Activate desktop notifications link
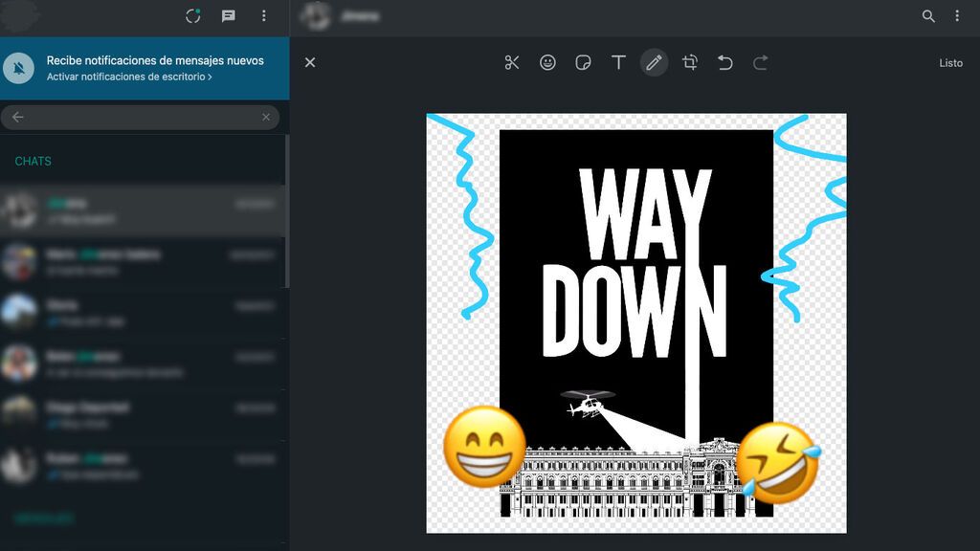Image resolution: width=980 pixels, height=551 pixels. 129,77
